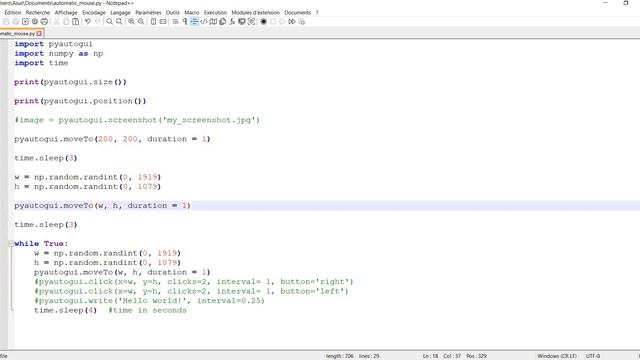Undo the last edit with the toolbar arrow
640x360 pixels.
(88, 22)
